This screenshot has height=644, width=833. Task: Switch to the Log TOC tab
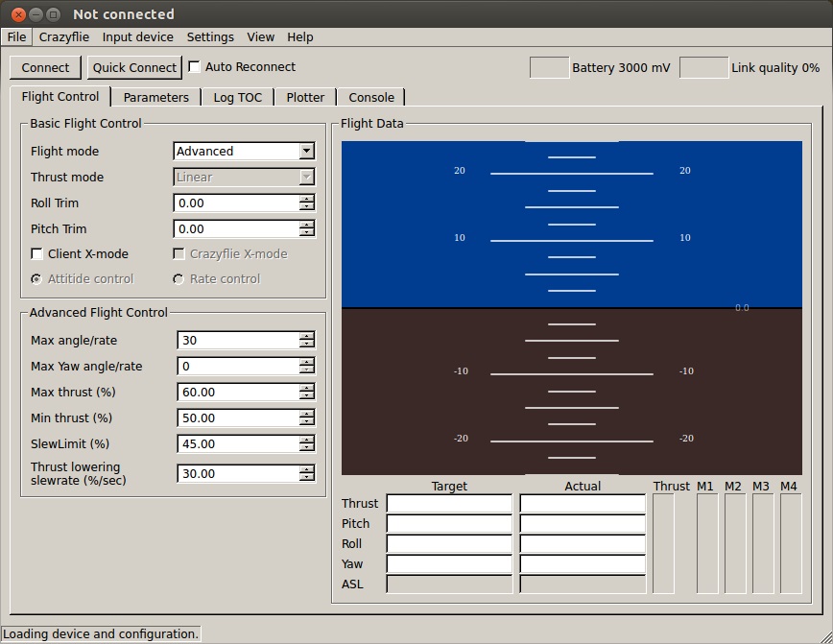tap(237, 98)
